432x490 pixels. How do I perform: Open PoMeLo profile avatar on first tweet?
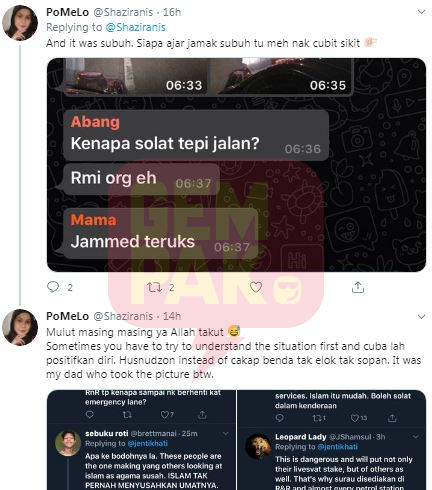[x=20, y=23]
